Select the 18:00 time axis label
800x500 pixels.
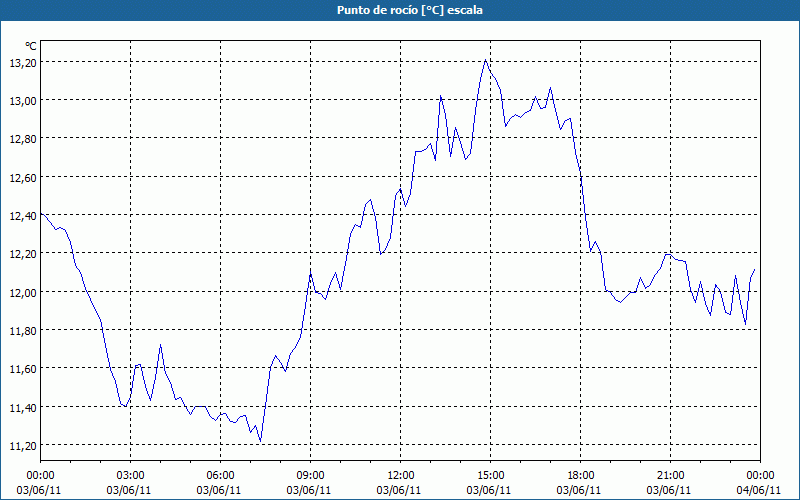tap(581, 475)
